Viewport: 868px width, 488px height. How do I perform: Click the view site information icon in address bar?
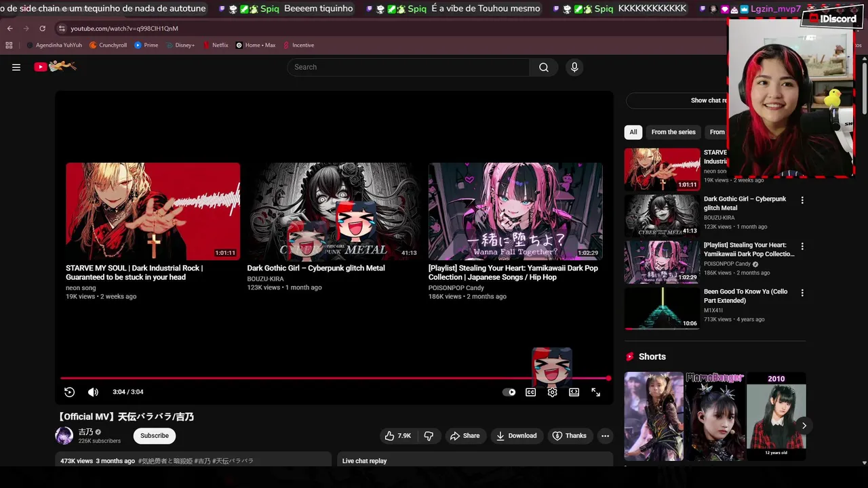click(x=62, y=28)
